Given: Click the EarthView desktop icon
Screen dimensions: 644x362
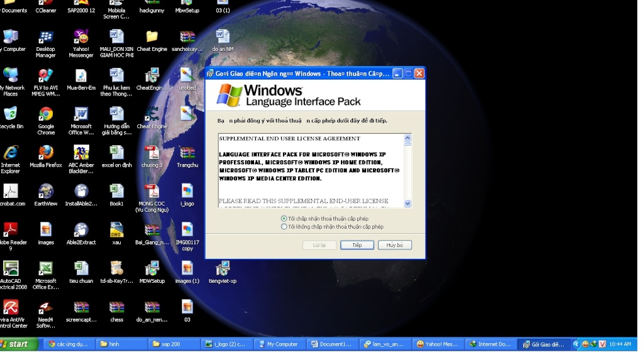Looking at the screenshot, I should pos(46,195).
